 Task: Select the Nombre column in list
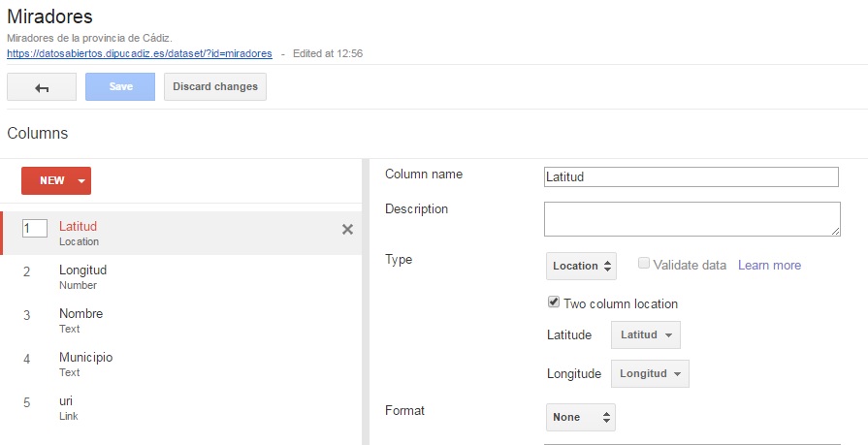pos(181,321)
